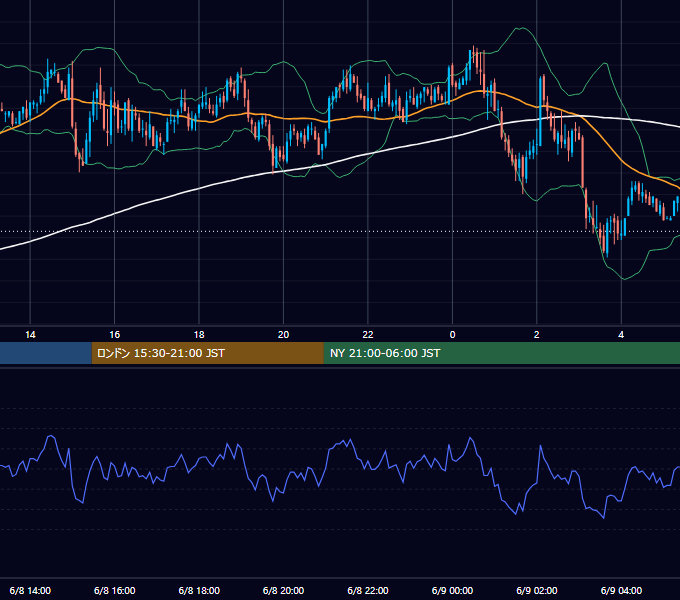Select the 20 hour tick label

coord(283,335)
